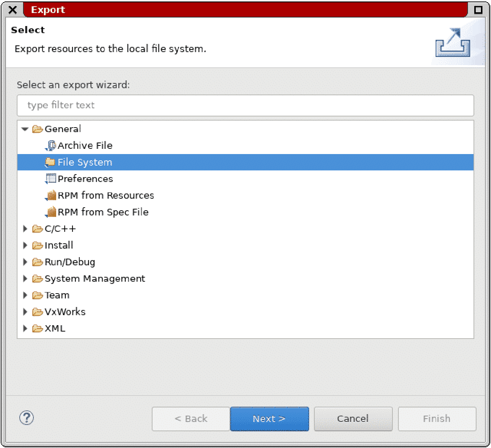Expand the VxWorks category
491x448 pixels.
point(25,311)
